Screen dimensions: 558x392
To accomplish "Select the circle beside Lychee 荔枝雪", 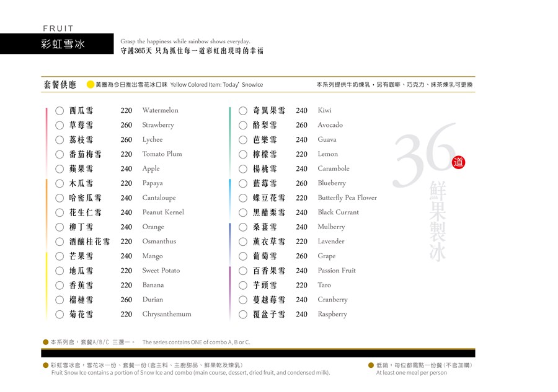I will coord(60,140).
